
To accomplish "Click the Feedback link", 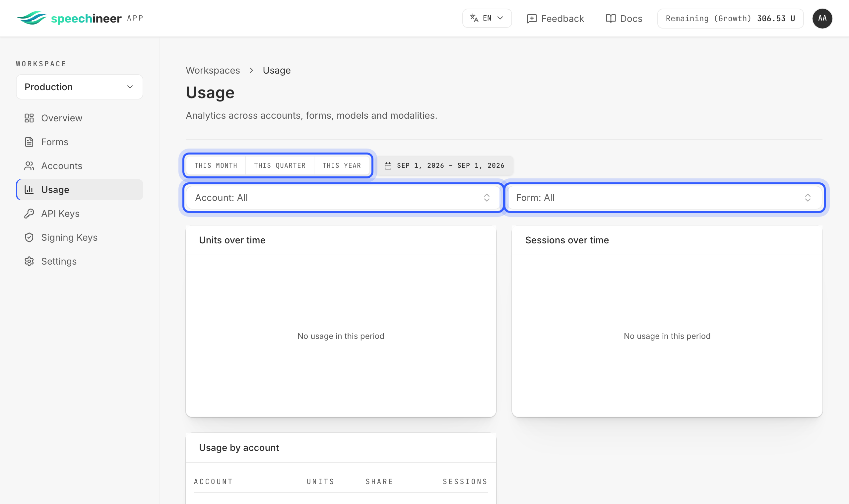I will 555,19.
